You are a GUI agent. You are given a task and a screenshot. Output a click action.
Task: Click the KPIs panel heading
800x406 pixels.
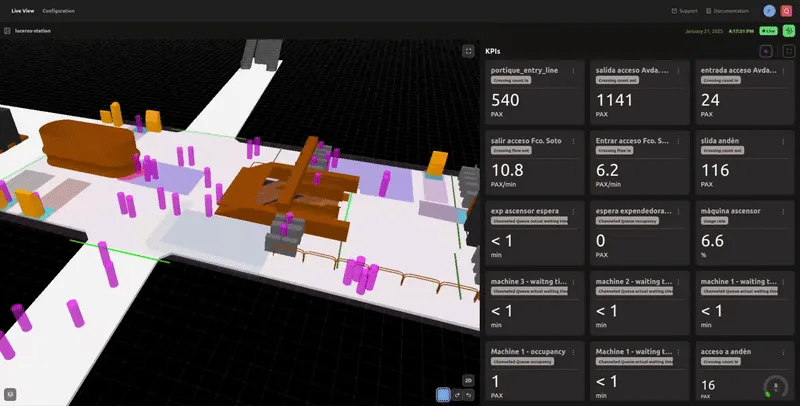(x=493, y=51)
